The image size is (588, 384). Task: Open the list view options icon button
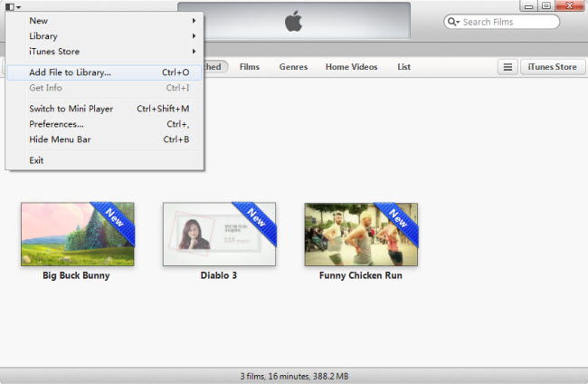coord(507,67)
